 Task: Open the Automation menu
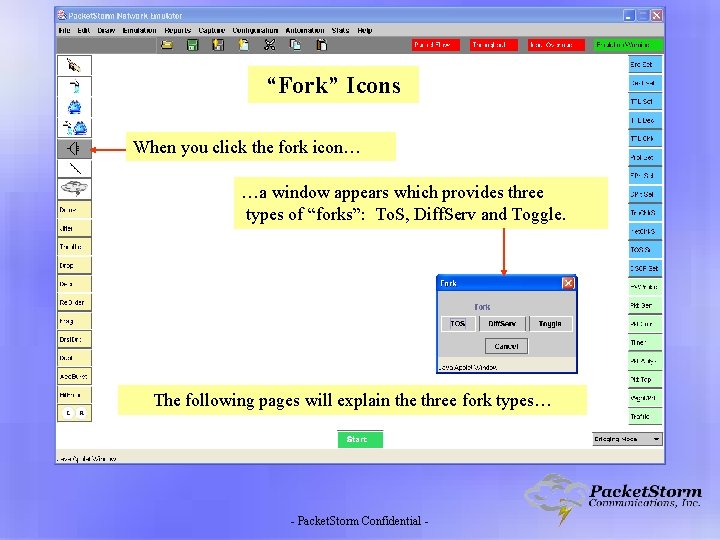[x=304, y=30]
